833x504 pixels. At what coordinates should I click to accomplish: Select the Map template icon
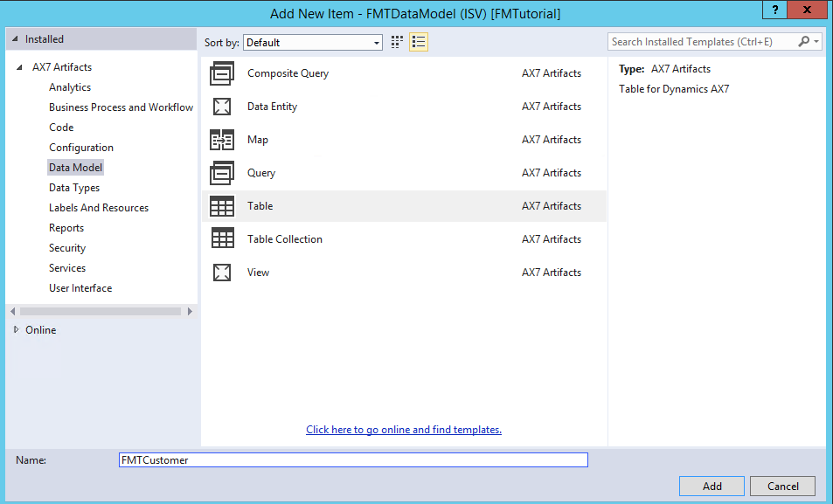pos(222,140)
